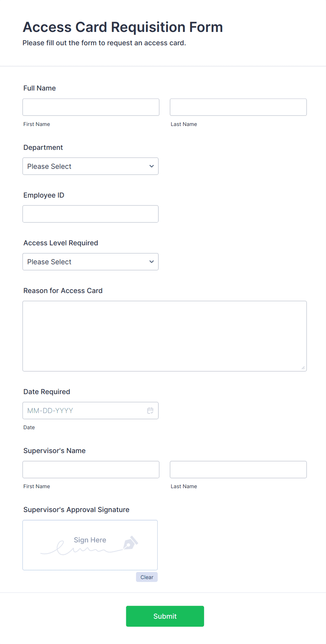The height and width of the screenshot is (644, 326).
Task: Click the Last Name field under Full Name
Action: (238, 107)
